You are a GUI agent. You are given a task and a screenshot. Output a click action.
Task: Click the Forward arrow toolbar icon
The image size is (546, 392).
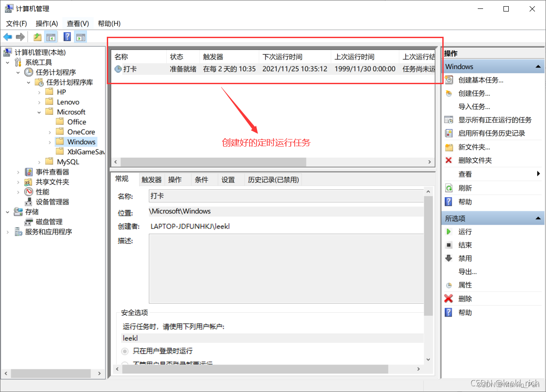click(x=20, y=37)
